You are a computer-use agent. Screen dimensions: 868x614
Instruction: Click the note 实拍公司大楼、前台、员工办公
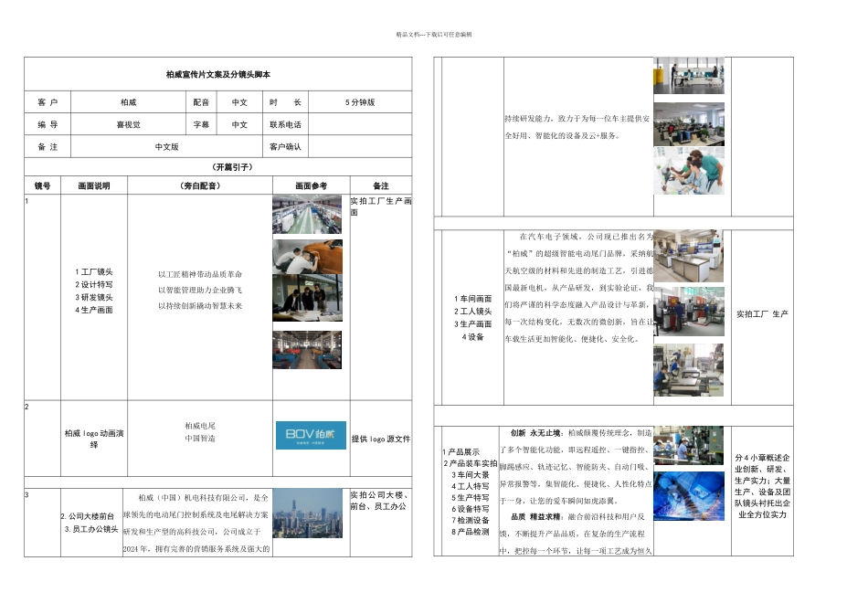[x=380, y=501]
